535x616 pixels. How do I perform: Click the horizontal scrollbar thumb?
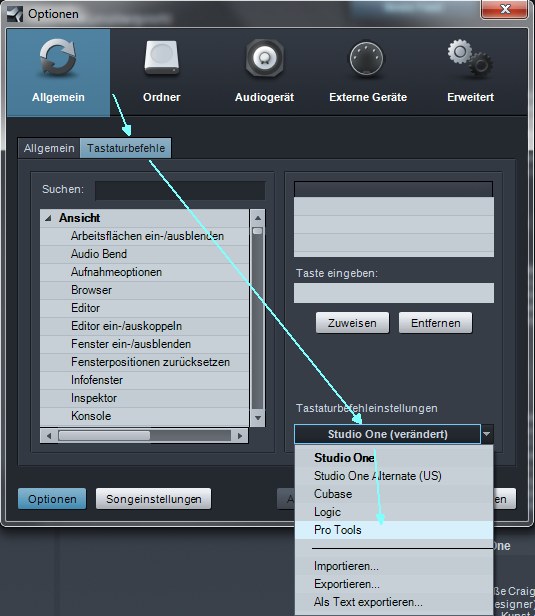point(104,436)
